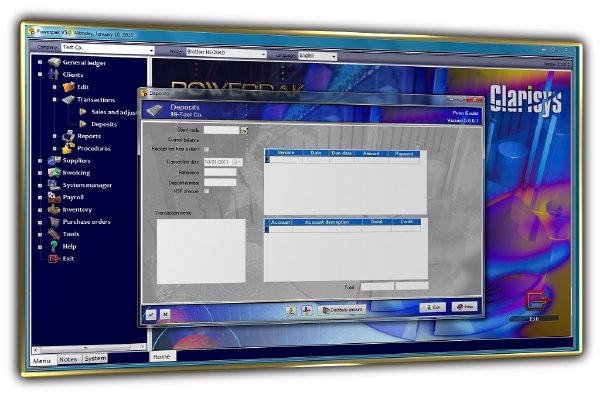
Task: Open the Printer dropdown
Action: coord(263,54)
